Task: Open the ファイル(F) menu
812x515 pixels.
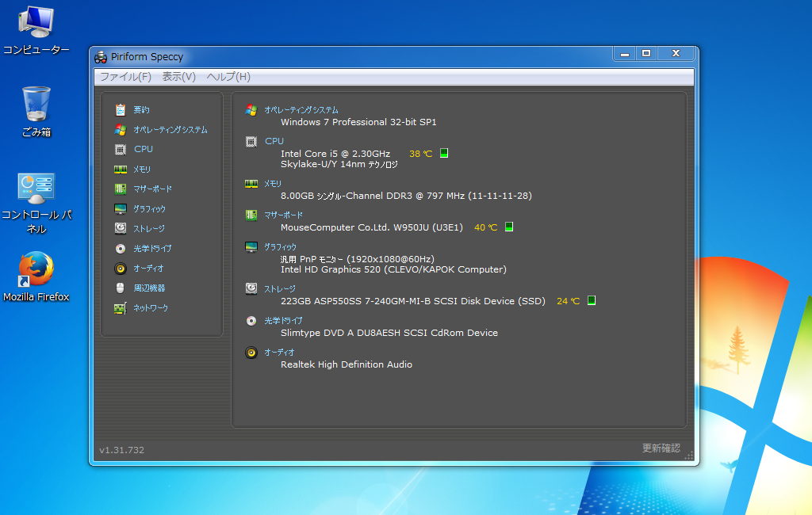Action: tap(125, 77)
